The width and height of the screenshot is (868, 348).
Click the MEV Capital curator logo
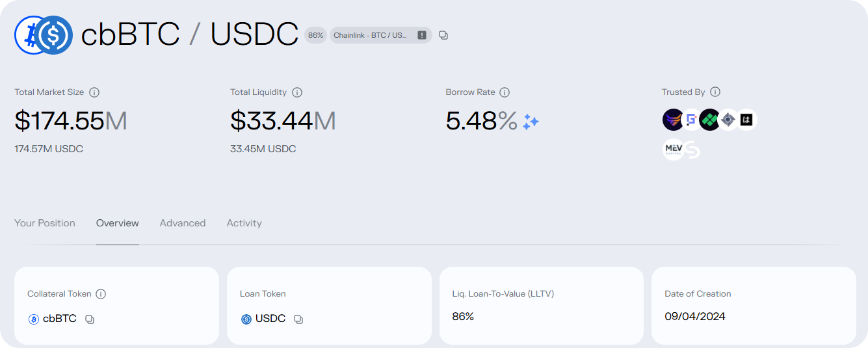(673, 150)
